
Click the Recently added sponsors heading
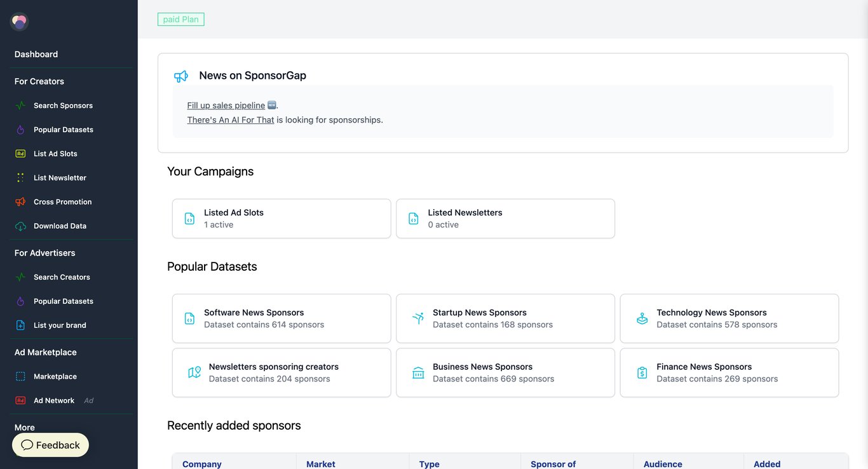point(234,425)
